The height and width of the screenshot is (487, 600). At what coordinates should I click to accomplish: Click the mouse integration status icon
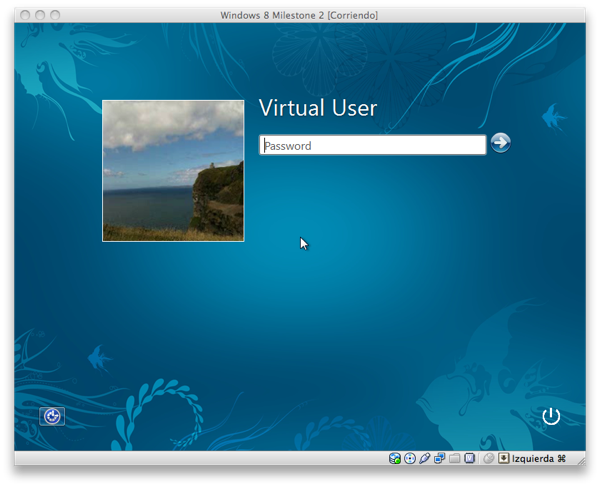(488, 458)
